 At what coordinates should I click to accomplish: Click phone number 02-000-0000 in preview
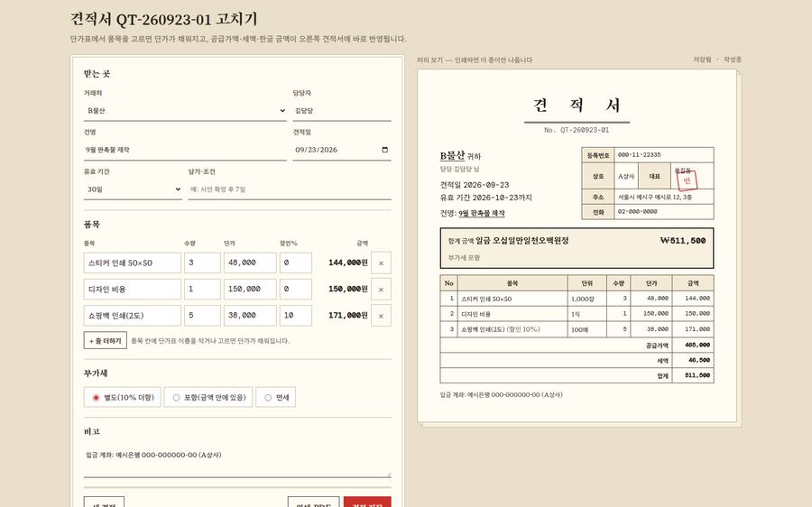(638, 212)
